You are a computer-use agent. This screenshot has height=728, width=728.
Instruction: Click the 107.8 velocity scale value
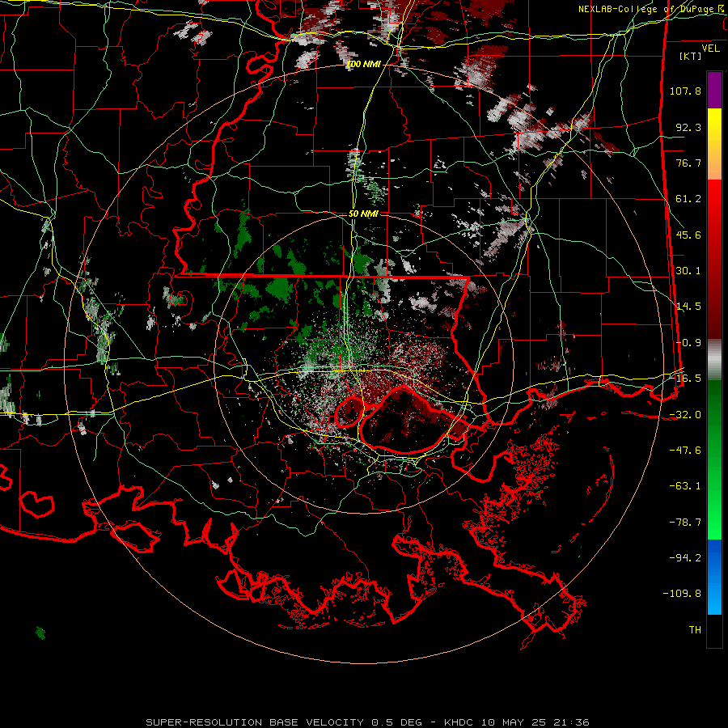click(x=685, y=91)
